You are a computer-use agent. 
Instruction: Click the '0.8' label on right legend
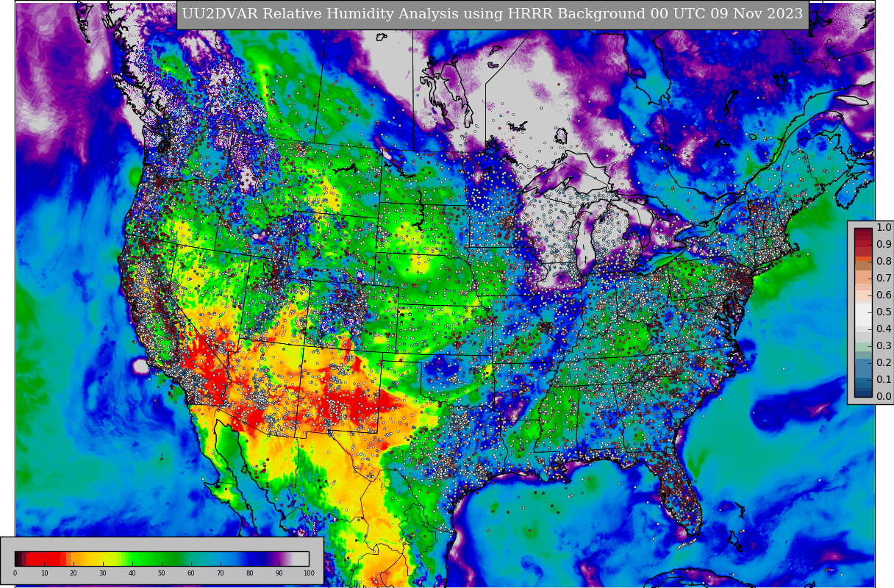884,262
